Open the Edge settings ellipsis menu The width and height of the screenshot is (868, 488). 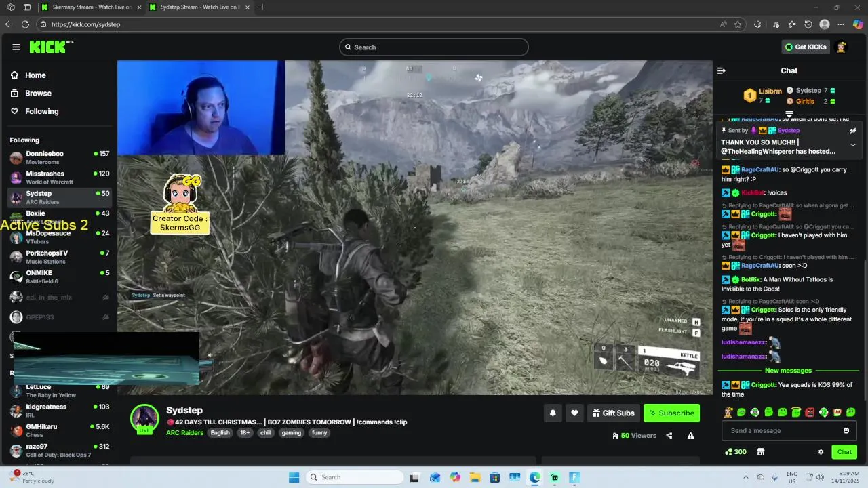click(x=842, y=24)
